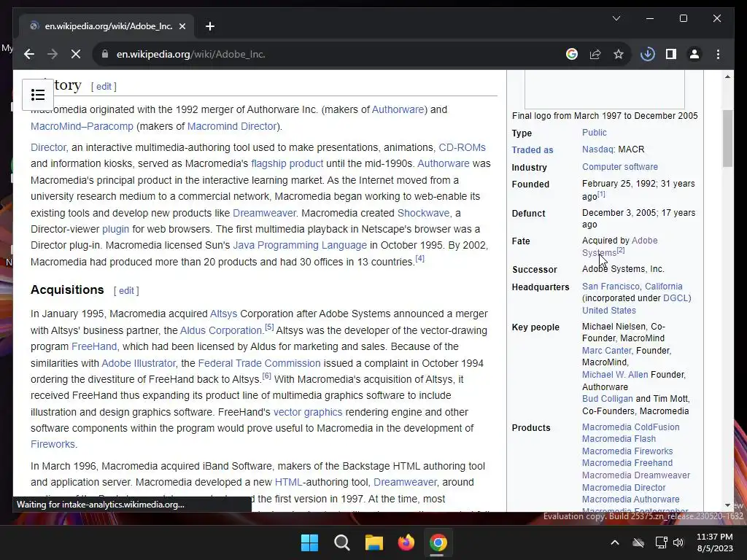Open the Computer software infobox link

tap(620, 167)
